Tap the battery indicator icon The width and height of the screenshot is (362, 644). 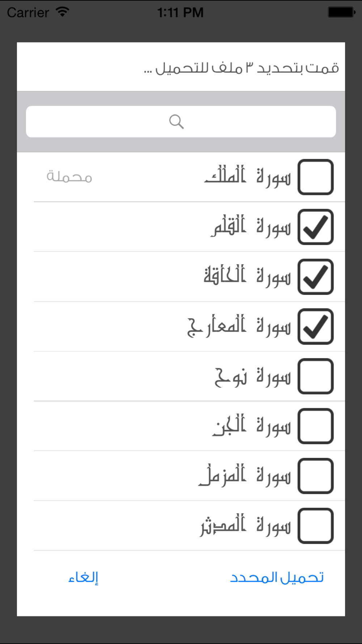point(341,12)
